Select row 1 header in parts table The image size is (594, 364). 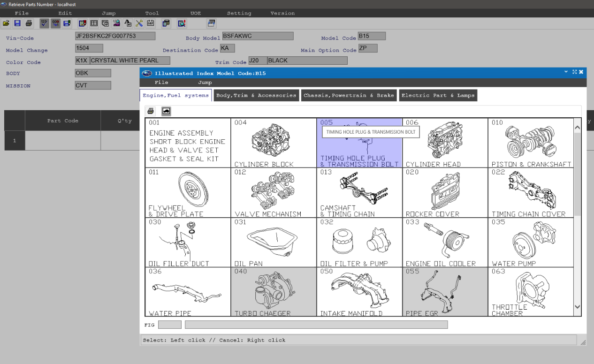[15, 141]
